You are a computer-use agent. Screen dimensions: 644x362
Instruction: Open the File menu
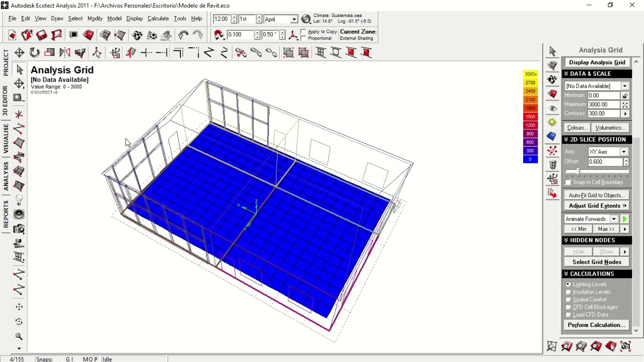coord(12,19)
